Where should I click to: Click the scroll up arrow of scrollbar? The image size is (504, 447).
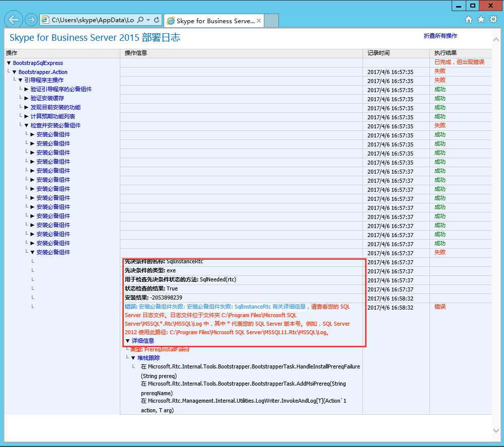tap(496, 39)
